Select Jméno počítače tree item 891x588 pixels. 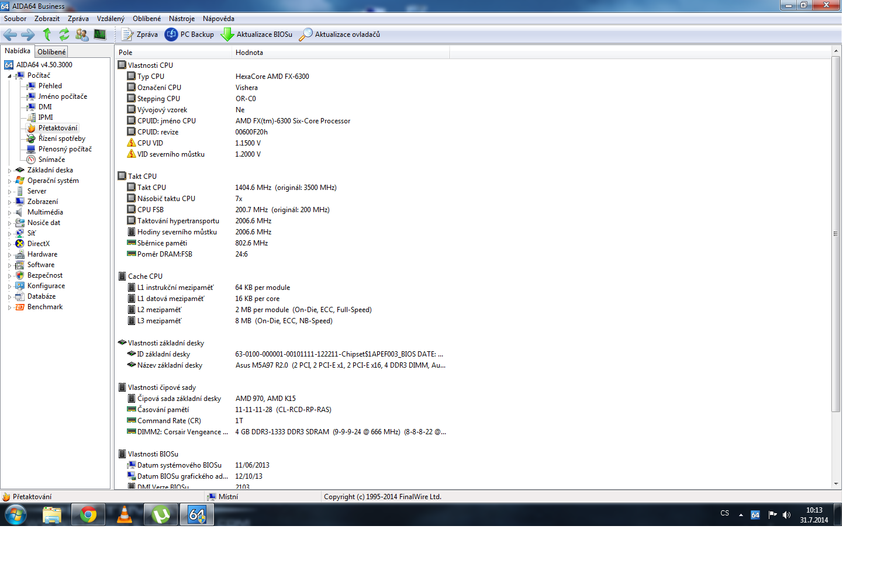63,96
